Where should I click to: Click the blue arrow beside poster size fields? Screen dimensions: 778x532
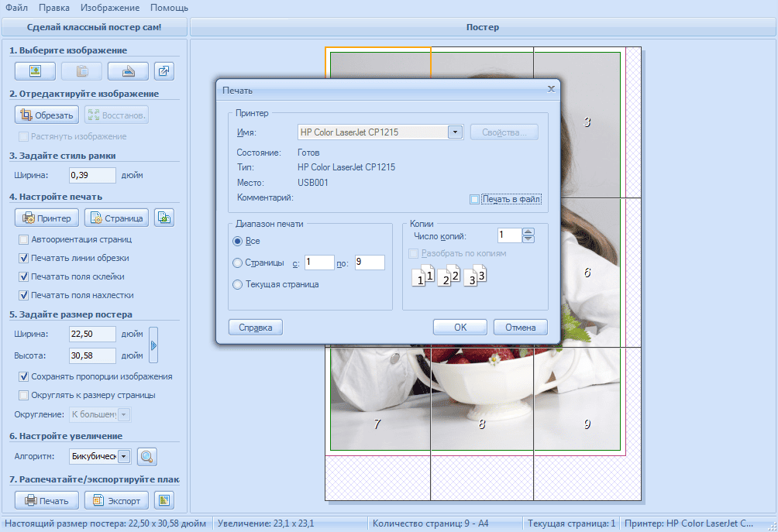click(x=153, y=345)
